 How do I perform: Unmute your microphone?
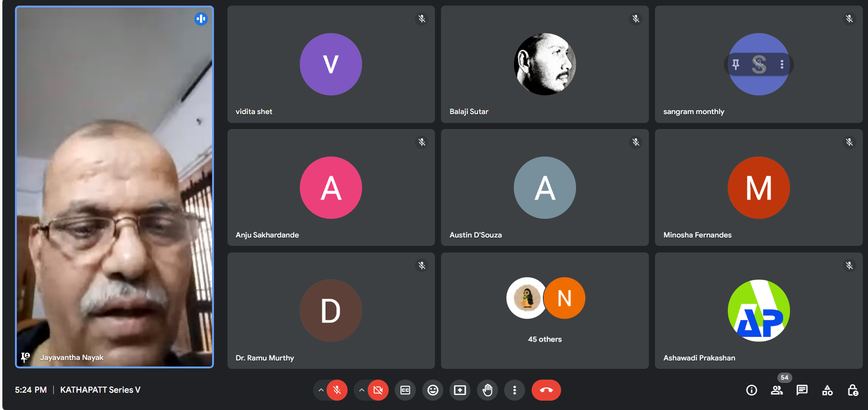[337, 390]
